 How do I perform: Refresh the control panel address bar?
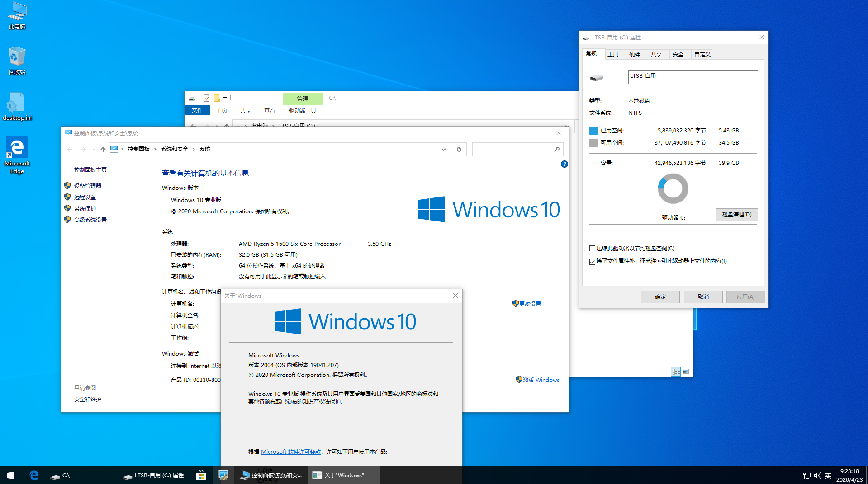click(x=459, y=149)
